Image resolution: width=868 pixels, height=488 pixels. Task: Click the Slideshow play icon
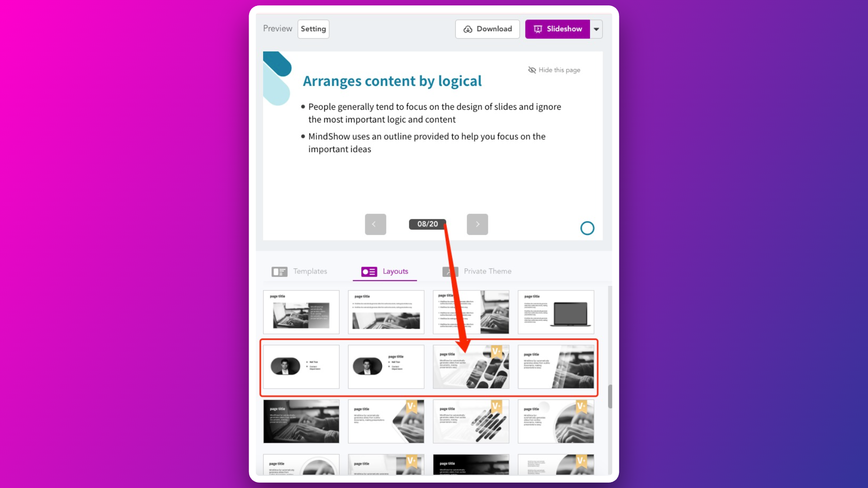(x=538, y=28)
